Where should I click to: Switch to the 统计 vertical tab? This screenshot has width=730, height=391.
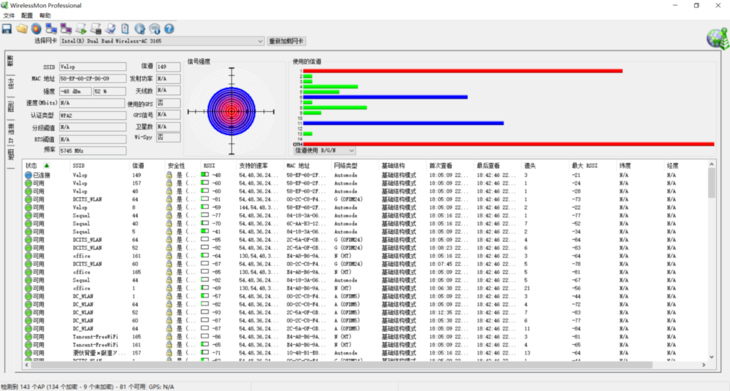point(10,84)
